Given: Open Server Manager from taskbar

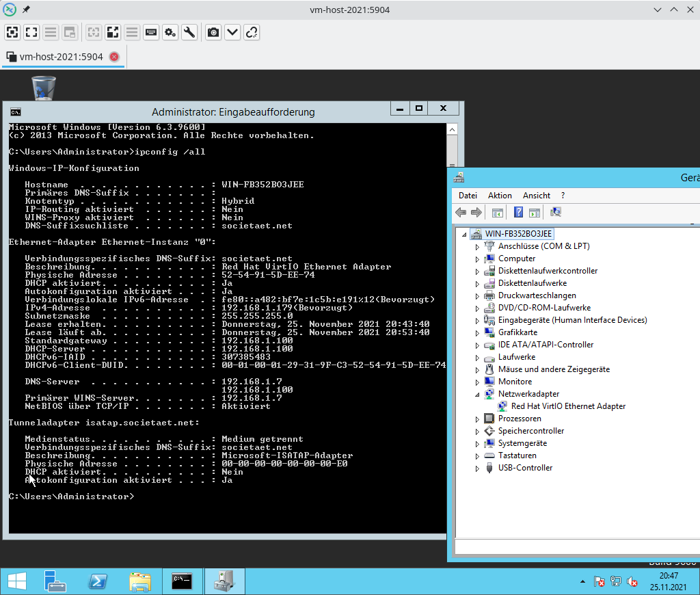Looking at the screenshot, I should [55, 581].
